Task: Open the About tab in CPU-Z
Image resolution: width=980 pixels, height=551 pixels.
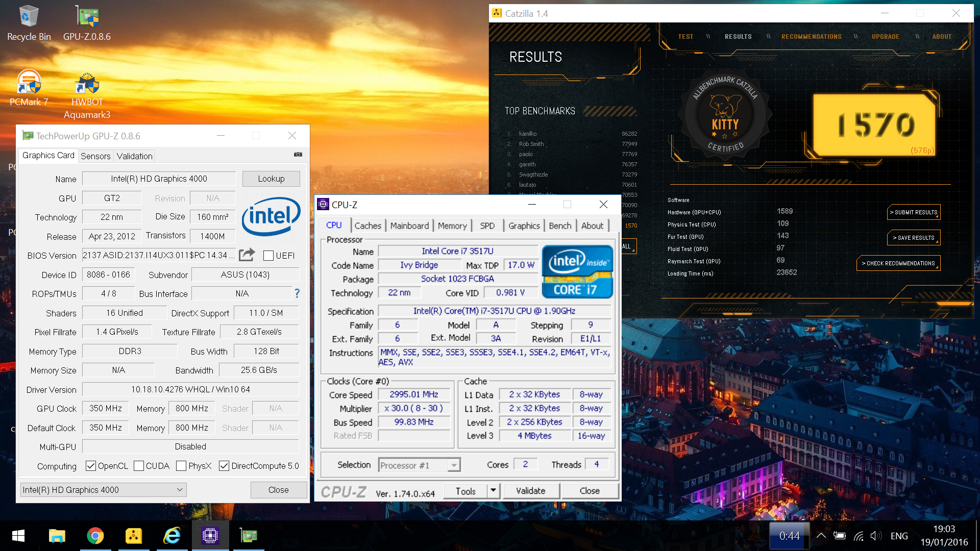Action: pyautogui.click(x=592, y=226)
